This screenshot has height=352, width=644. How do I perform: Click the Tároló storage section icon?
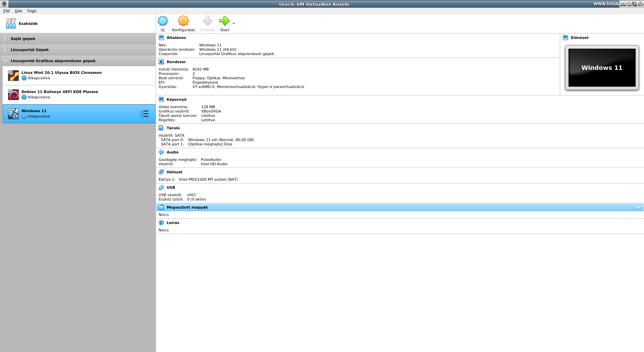click(161, 128)
